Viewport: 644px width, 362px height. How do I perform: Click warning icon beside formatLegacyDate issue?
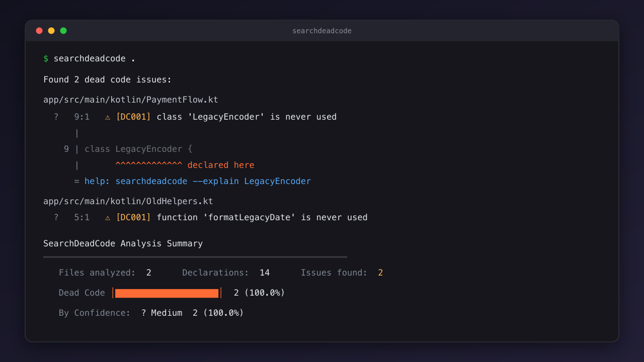click(x=108, y=218)
